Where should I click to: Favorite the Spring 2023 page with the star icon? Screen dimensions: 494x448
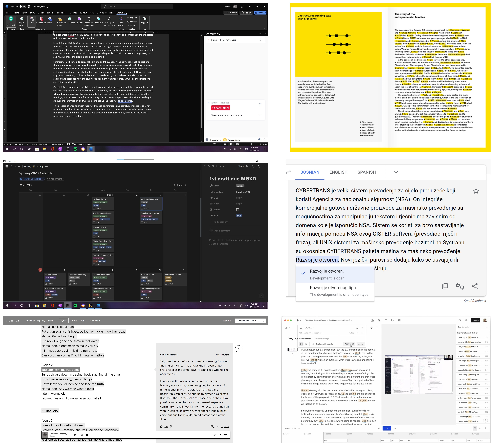[259, 166]
